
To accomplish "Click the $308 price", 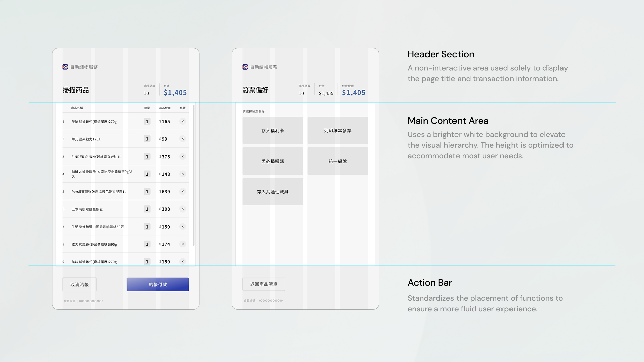I will pos(165,209).
